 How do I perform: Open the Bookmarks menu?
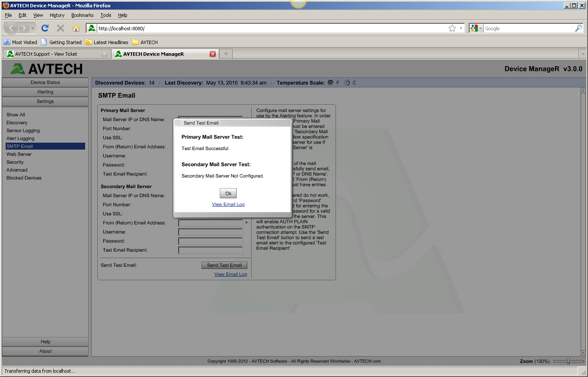[83, 15]
